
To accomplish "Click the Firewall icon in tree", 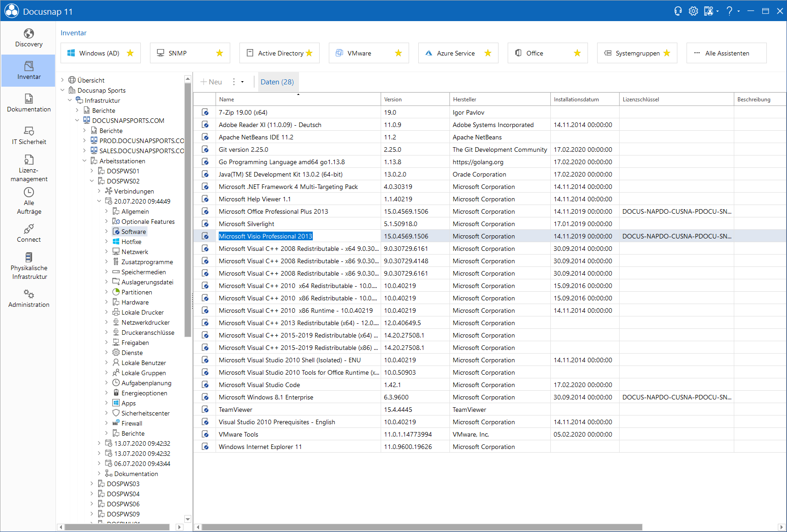I will click(x=116, y=423).
